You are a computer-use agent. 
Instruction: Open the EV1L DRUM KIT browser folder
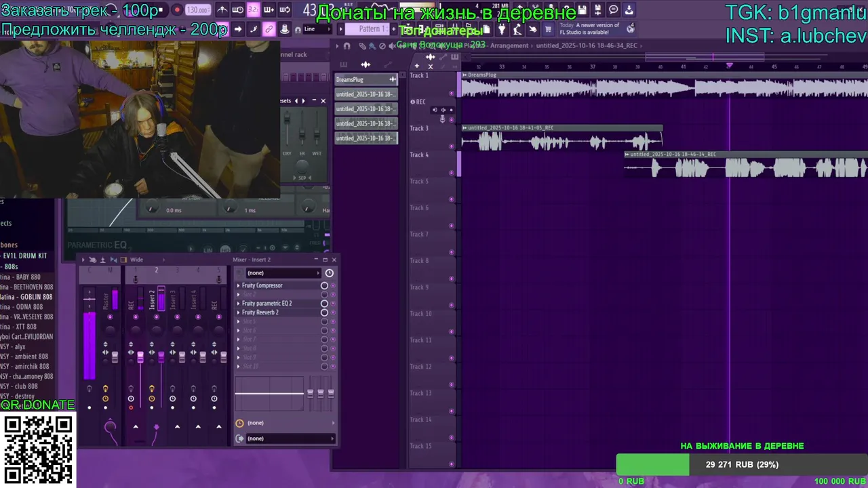[x=24, y=256]
